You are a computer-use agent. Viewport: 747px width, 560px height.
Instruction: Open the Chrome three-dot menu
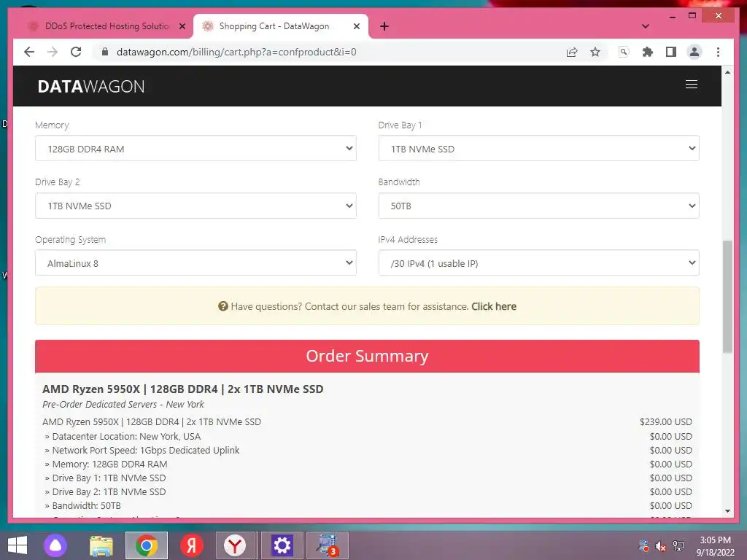718,52
